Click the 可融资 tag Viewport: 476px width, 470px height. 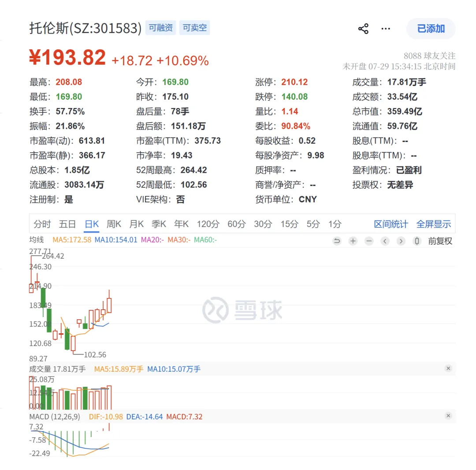click(160, 28)
